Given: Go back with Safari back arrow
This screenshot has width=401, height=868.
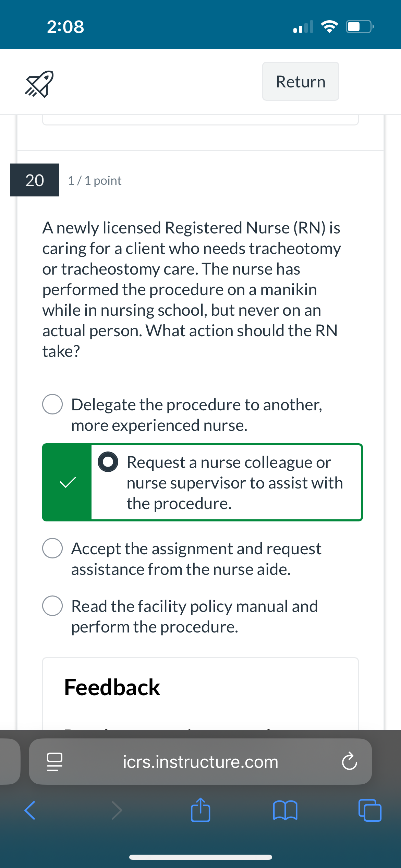Looking at the screenshot, I should click(30, 810).
